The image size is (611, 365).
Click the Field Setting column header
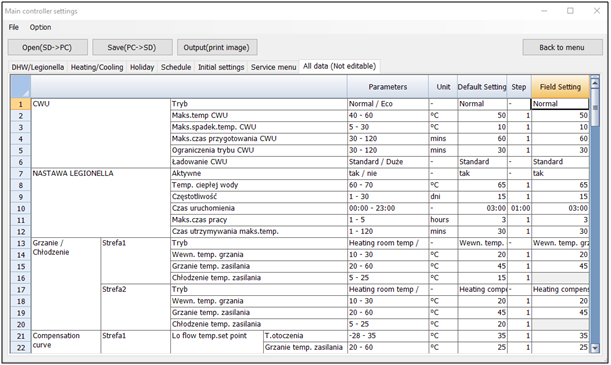pyautogui.click(x=560, y=87)
